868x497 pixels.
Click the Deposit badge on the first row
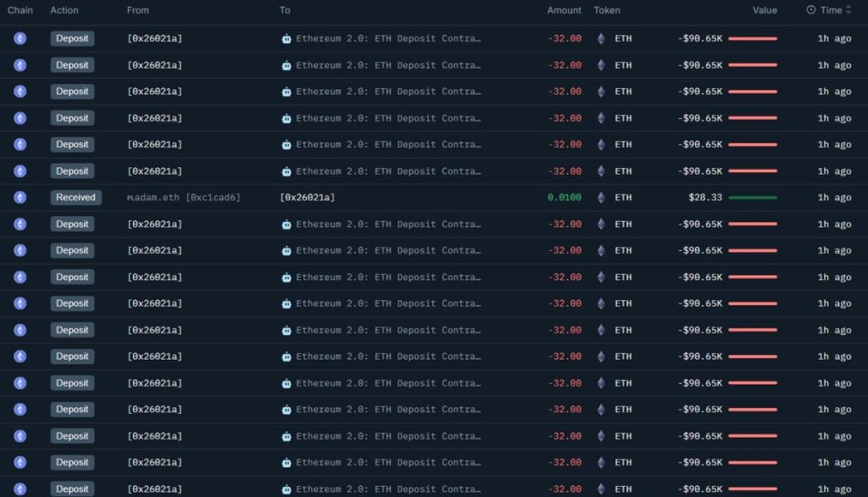(x=72, y=38)
